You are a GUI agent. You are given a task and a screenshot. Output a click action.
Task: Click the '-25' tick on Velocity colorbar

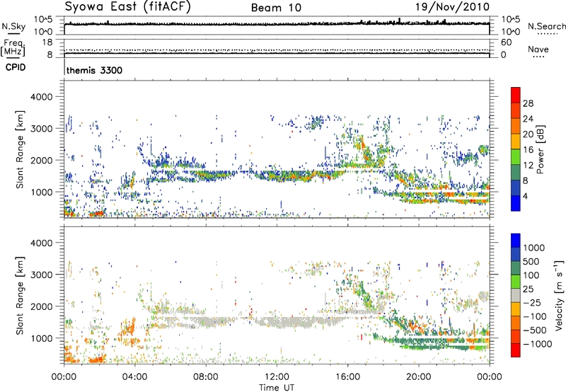coord(532,302)
